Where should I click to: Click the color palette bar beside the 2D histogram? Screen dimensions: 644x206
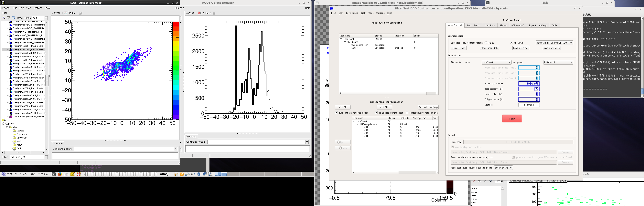(176, 71)
